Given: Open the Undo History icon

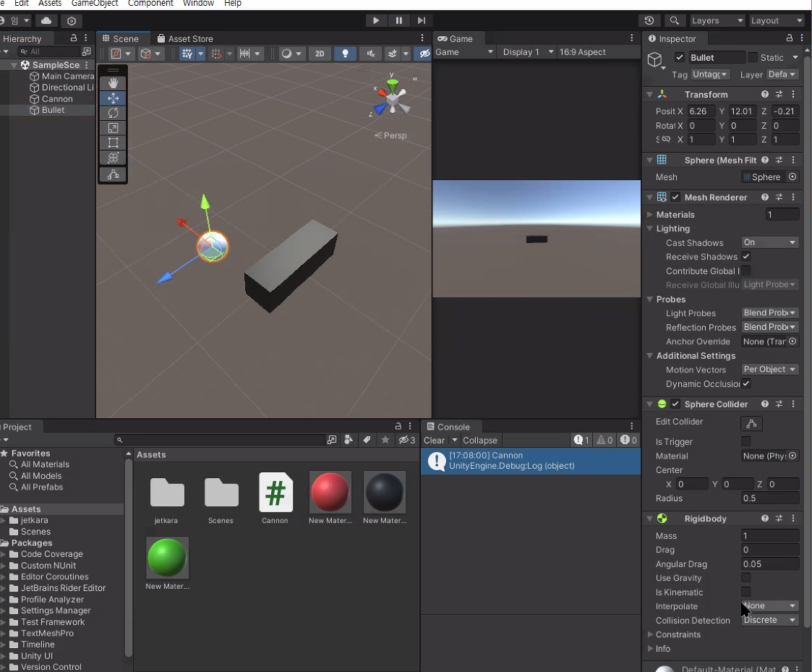Looking at the screenshot, I should [x=649, y=21].
